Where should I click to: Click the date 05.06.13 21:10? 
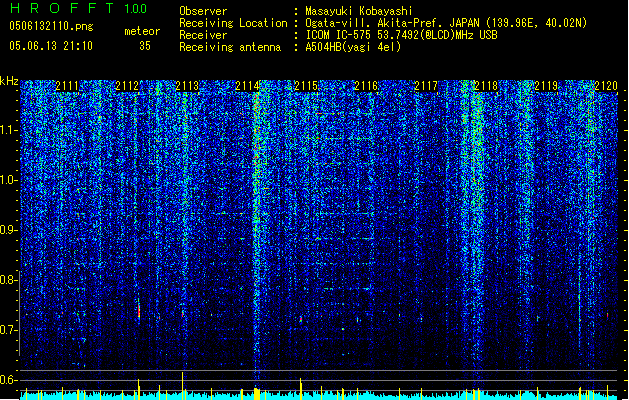(51, 46)
